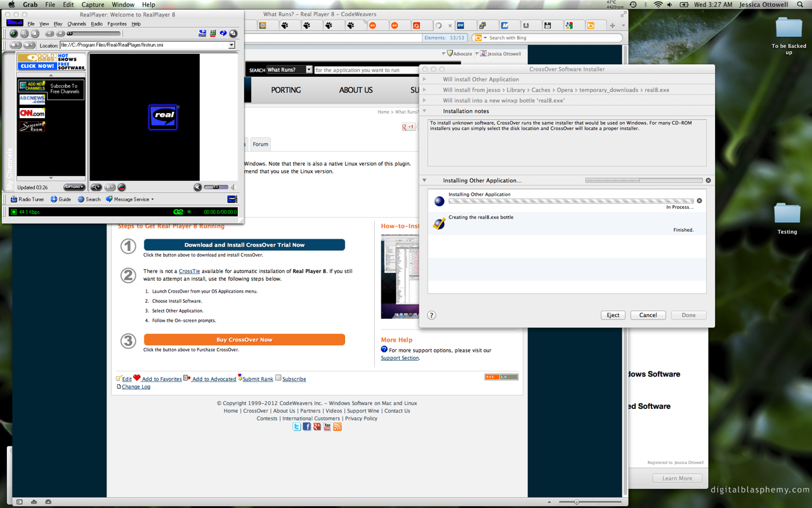Image resolution: width=812 pixels, height=508 pixels.
Task: Select the Forum tab on webpage
Action: click(x=260, y=144)
